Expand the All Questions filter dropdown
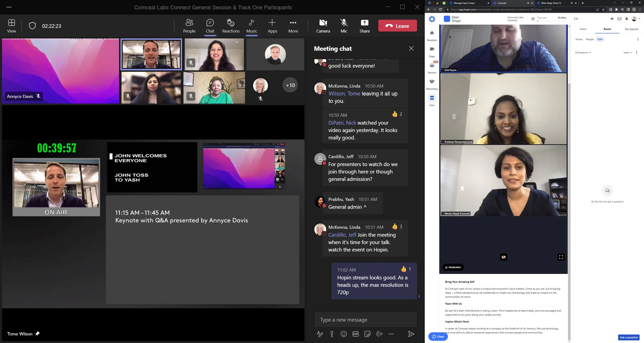 (583, 53)
